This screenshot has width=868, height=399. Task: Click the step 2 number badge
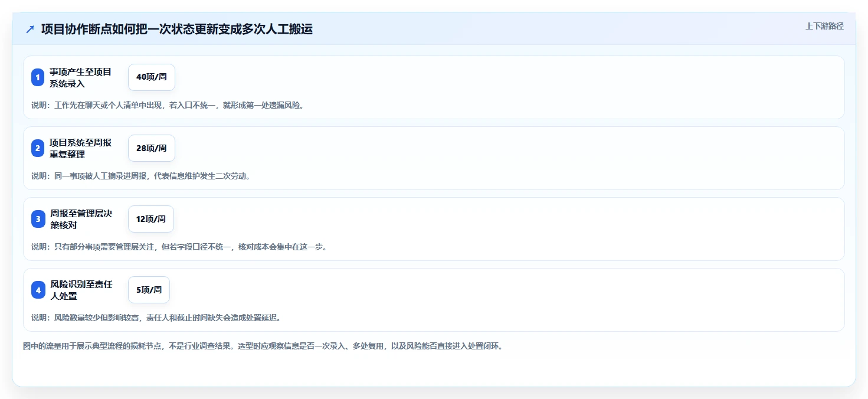pos(38,148)
